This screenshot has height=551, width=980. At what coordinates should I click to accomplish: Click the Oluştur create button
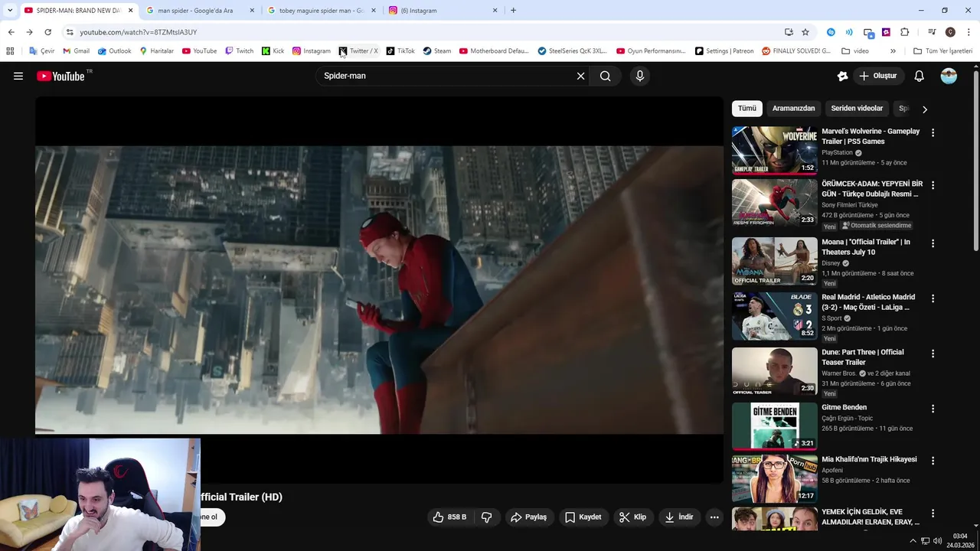(x=877, y=76)
